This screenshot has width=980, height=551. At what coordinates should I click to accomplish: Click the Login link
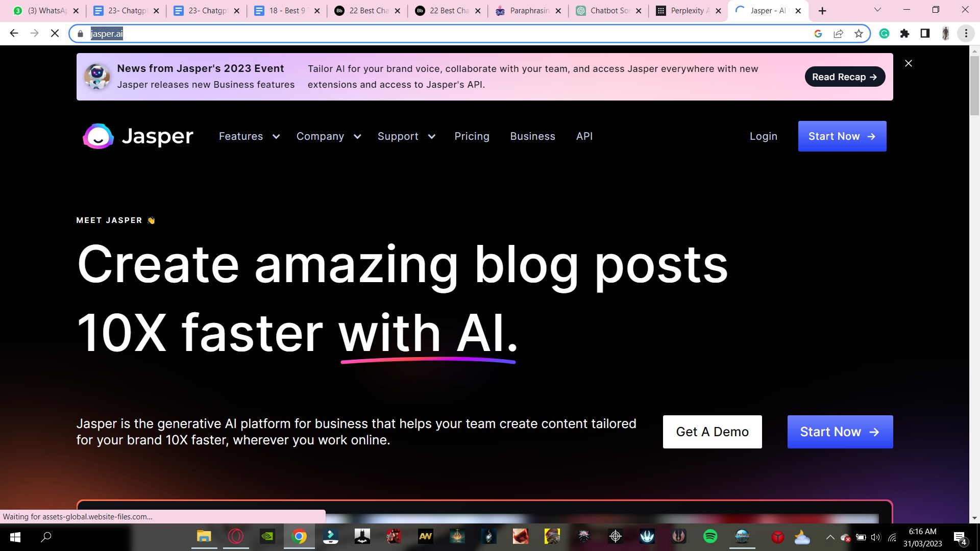[763, 136]
